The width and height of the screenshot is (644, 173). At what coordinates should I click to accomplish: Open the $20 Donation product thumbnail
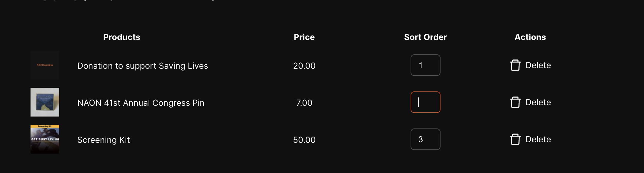click(x=45, y=65)
